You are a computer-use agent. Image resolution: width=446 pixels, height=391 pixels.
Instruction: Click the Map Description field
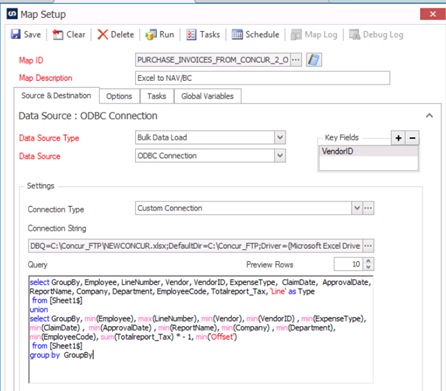[263, 78]
